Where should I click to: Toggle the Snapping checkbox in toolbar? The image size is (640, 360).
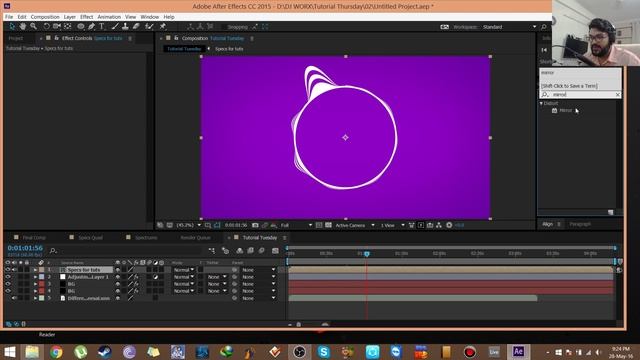click(224, 27)
